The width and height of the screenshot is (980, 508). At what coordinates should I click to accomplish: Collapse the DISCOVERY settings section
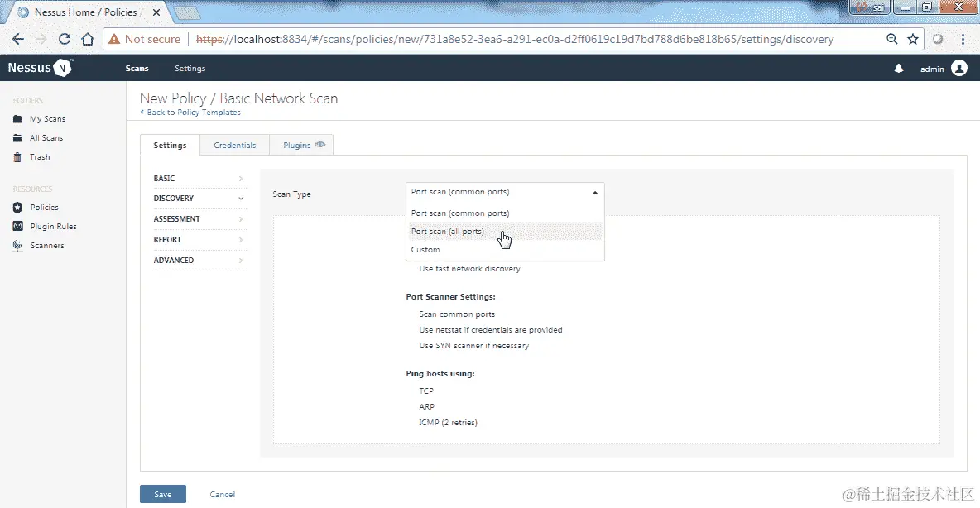[199, 198]
